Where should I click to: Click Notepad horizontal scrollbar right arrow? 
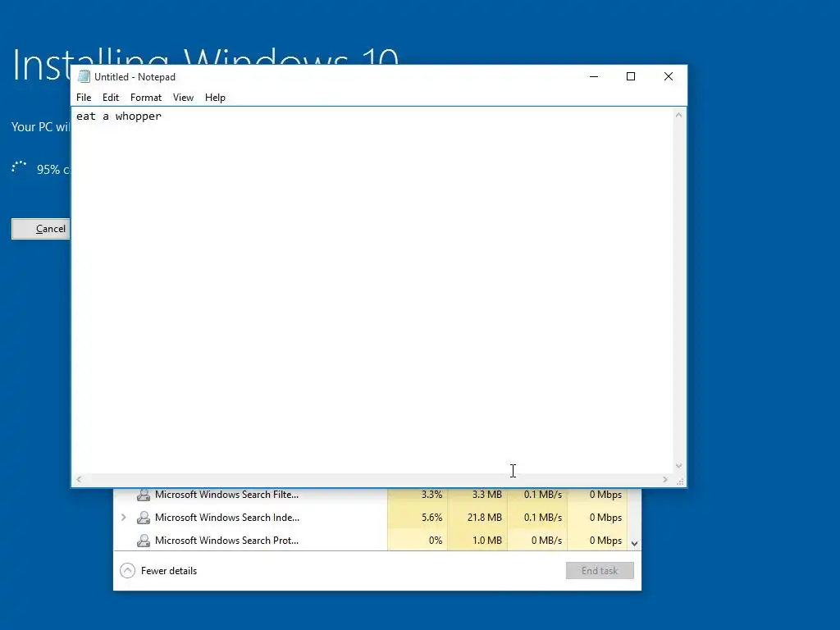[x=664, y=479]
